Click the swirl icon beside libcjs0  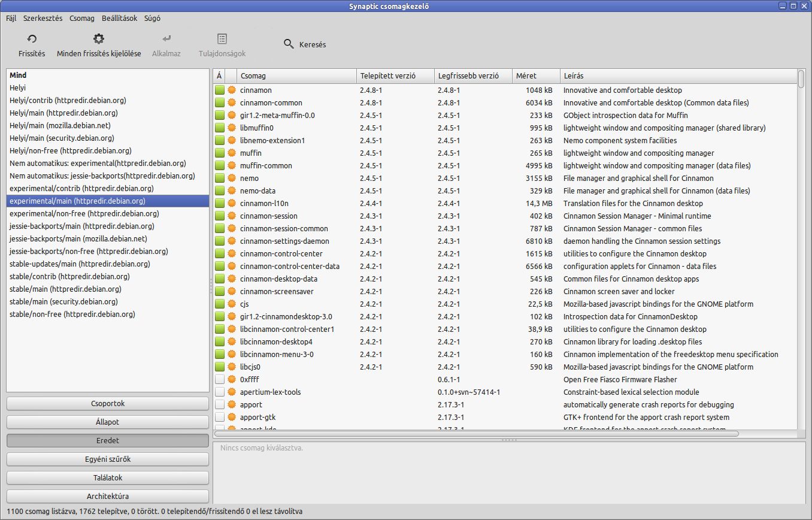(232, 367)
